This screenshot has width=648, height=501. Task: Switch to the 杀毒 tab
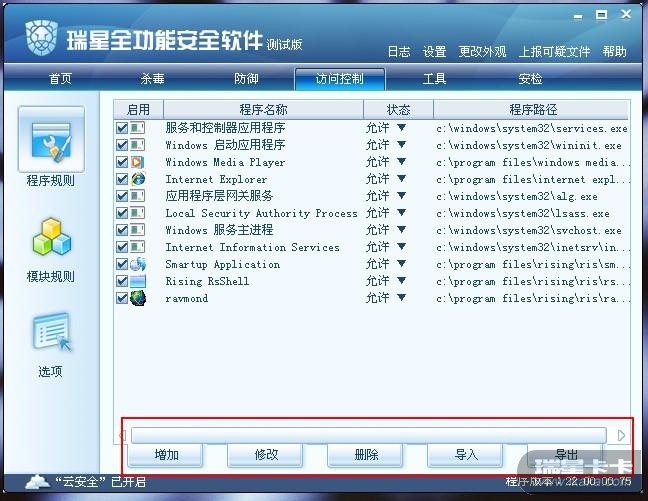(152, 79)
